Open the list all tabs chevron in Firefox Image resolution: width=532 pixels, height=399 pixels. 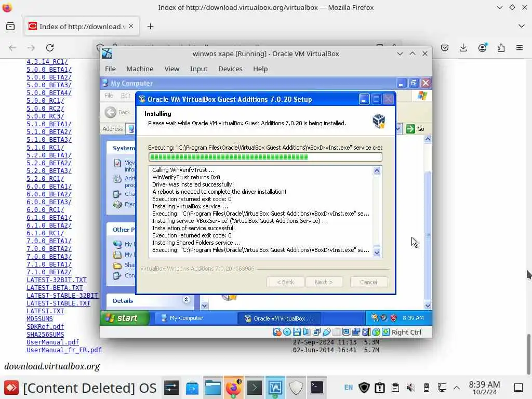tap(522, 26)
